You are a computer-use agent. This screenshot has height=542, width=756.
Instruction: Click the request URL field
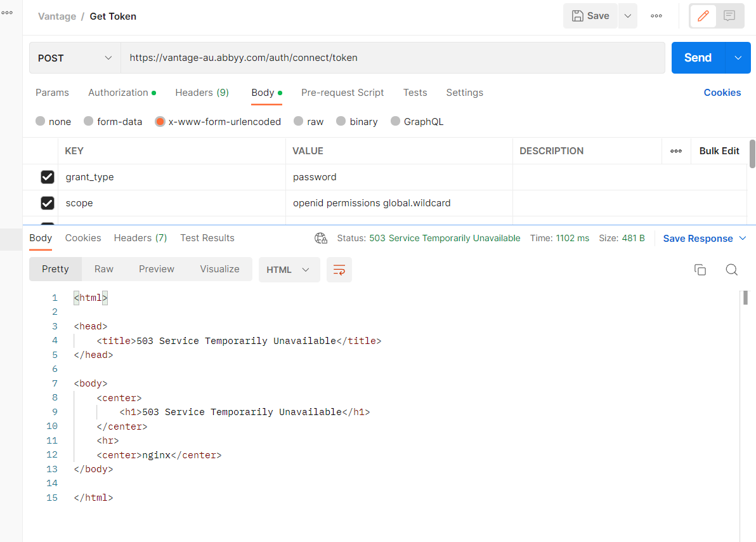(393, 58)
